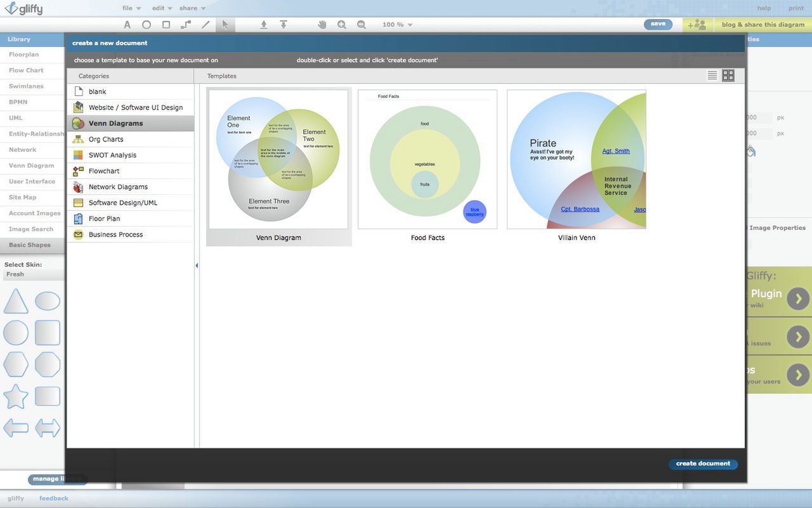Open the Floorplan library section
Image resolution: width=812 pixels, height=508 pixels.
tap(32, 55)
